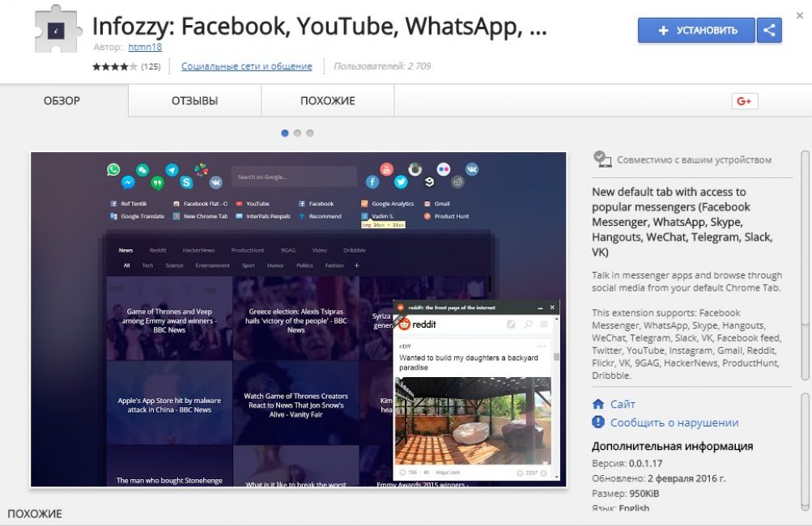The height and width of the screenshot is (526, 812).
Task: Click the backyard patio photo in reddit popup
Action: tap(473, 421)
